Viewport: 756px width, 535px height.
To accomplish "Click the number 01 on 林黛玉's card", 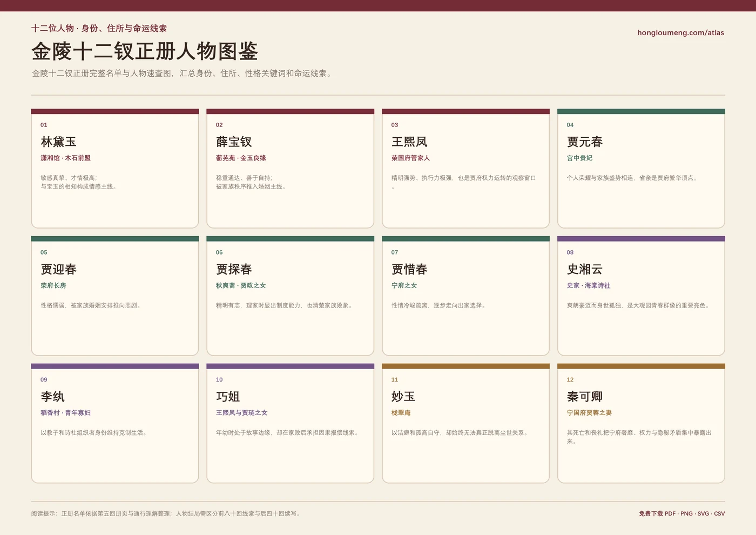I will tap(44, 125).
